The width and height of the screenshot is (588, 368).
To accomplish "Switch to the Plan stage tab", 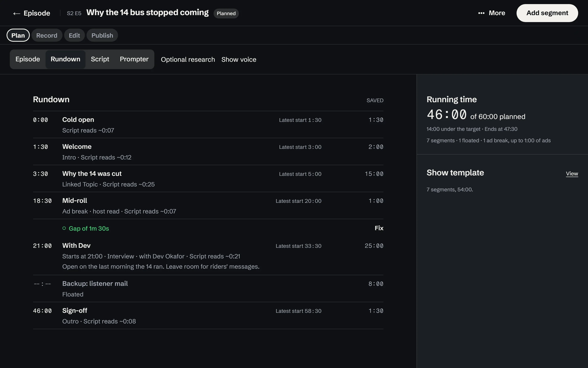I will (x=18, y=35).
